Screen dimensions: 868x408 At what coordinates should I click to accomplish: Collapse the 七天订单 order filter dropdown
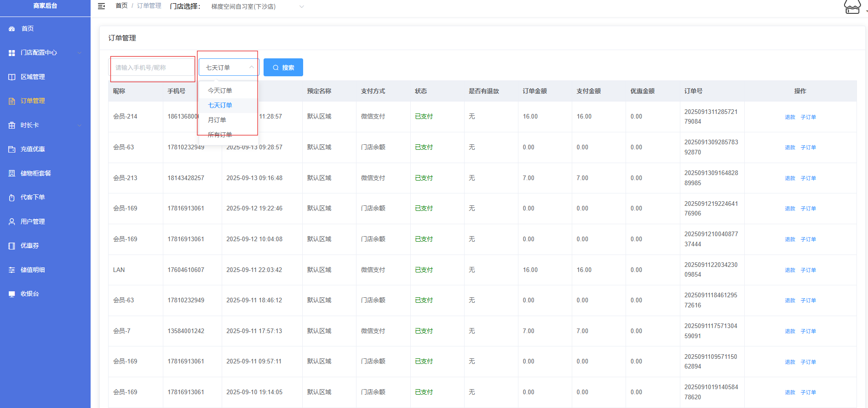coord(251,68)
